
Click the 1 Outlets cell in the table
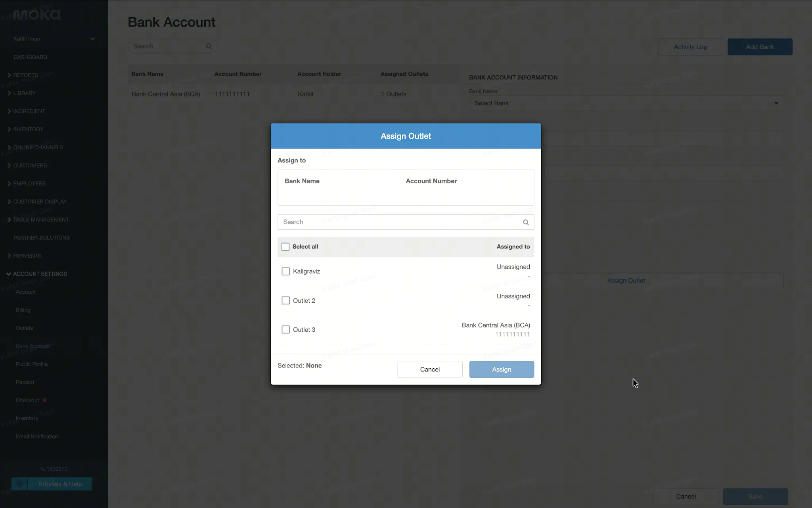click(x=393, y=94)
